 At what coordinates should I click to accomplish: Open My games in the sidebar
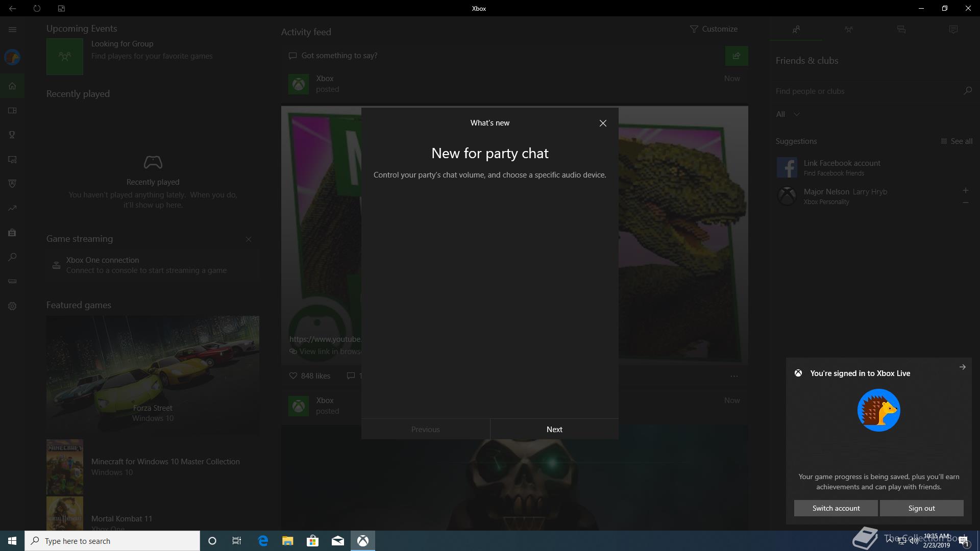click(12, 110)
